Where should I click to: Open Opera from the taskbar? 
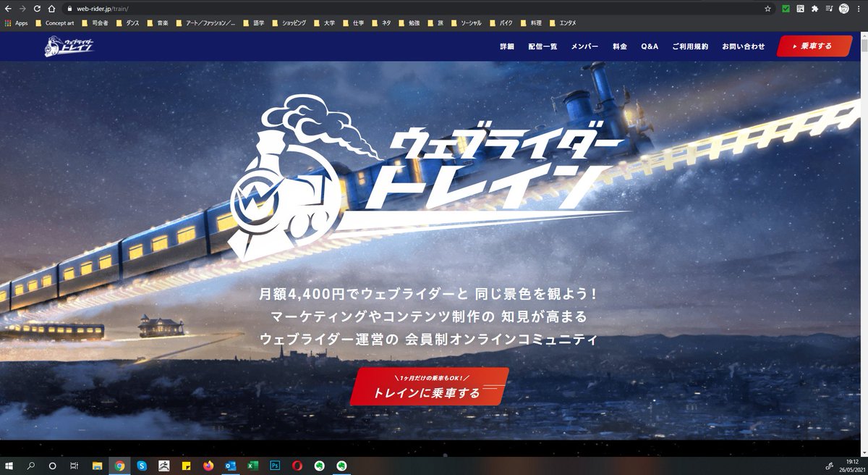tap(297, 466)
